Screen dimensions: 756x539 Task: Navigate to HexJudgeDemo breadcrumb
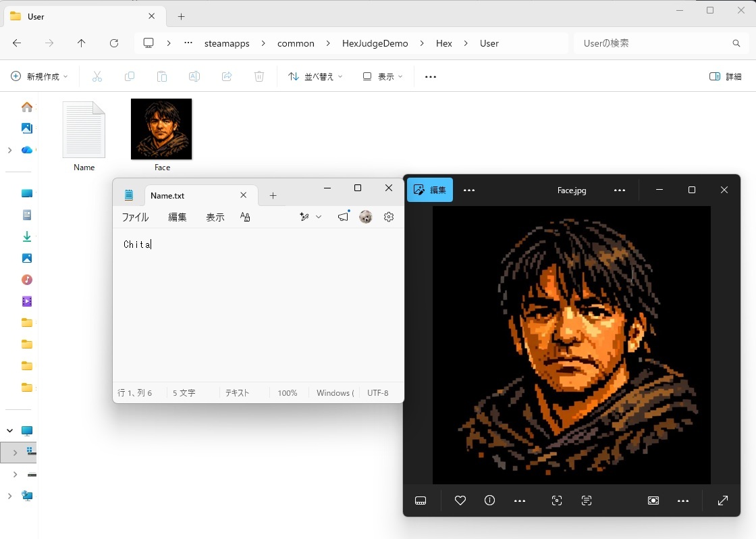(x=375, y=43)
